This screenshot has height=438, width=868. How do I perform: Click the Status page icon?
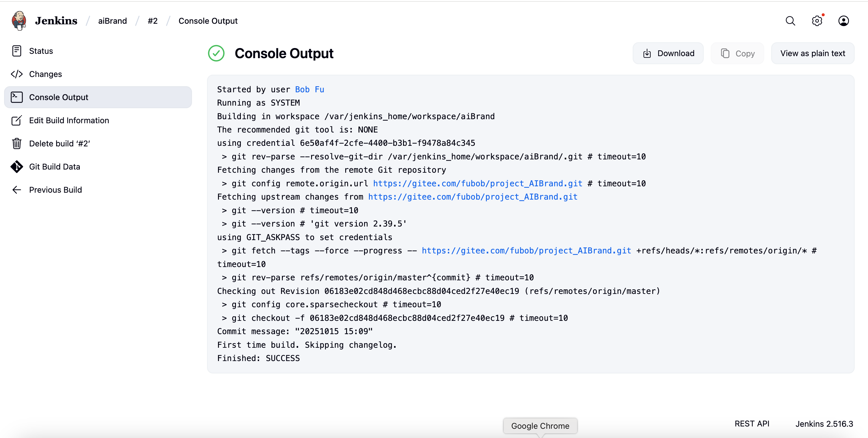pyautogui.click(x=16, y=51)
